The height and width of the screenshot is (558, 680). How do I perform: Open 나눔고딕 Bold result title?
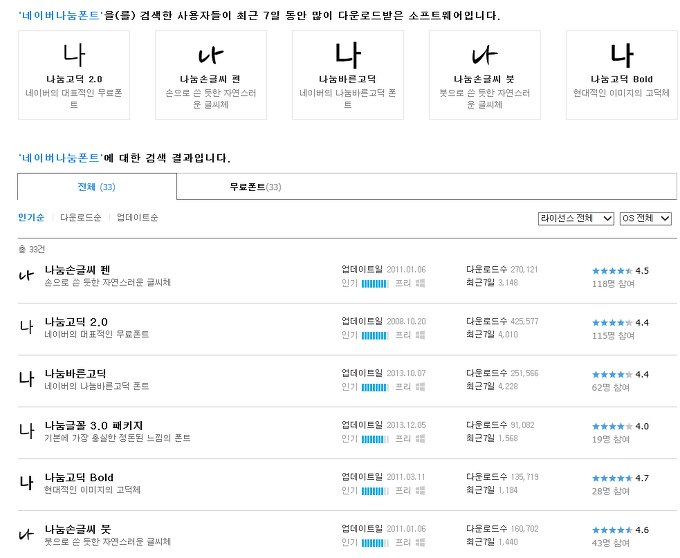(x=79, y=478)
